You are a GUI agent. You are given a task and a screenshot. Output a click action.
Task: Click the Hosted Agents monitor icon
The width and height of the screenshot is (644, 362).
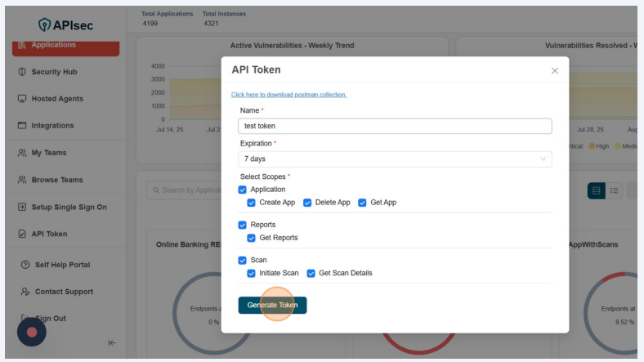pos(22,99)
